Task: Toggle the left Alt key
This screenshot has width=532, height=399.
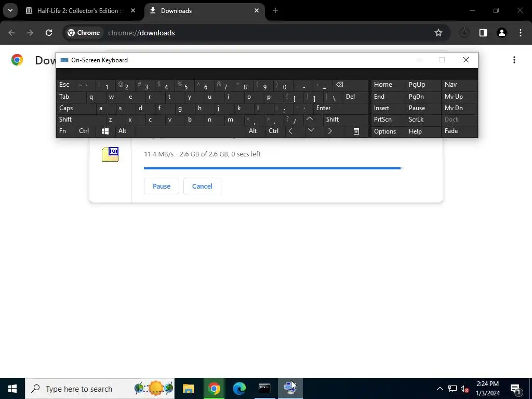Action: [x=126, y=131]
